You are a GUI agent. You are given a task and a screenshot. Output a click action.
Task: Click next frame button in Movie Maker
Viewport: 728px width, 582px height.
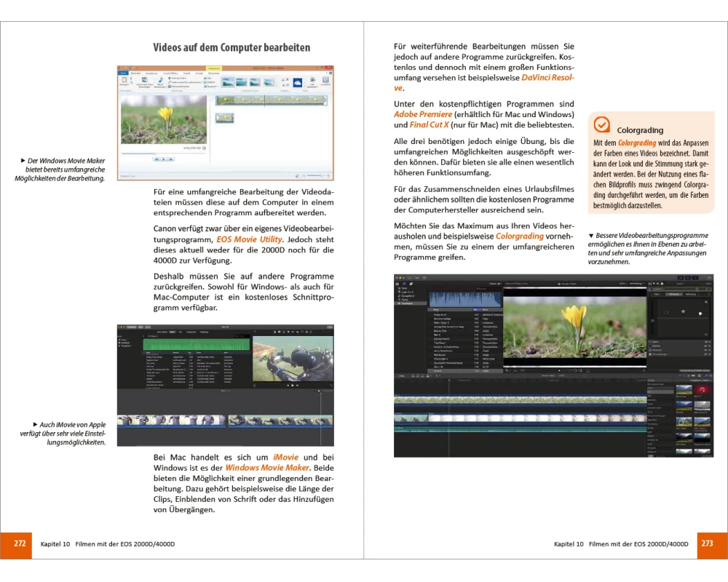pos(170,159)
